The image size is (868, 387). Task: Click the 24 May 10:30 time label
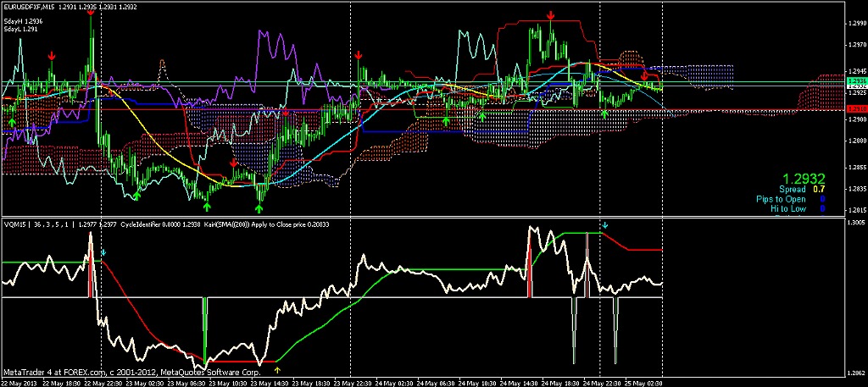(x=476, y=383)
